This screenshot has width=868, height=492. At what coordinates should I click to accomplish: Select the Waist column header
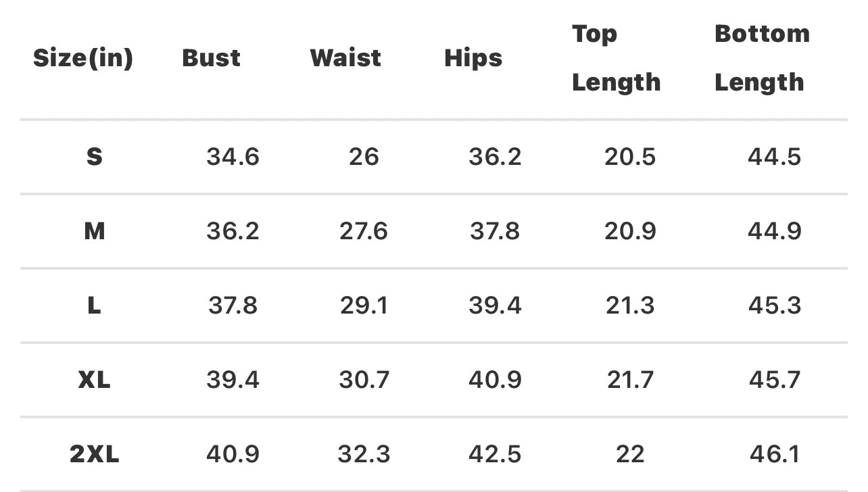[x=345, y=58]
